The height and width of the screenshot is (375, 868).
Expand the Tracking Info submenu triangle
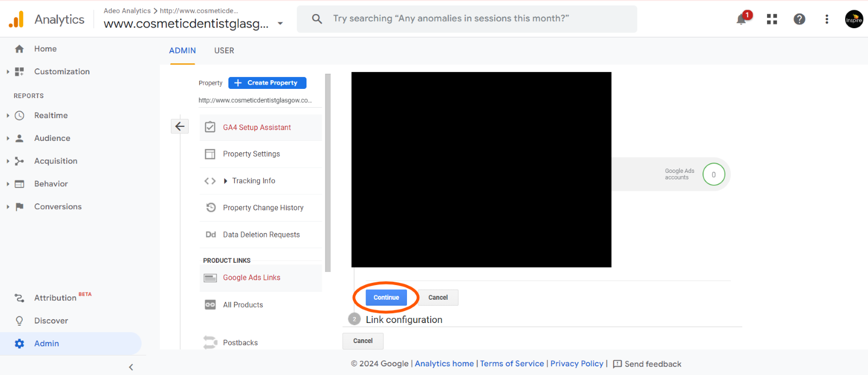225,181
